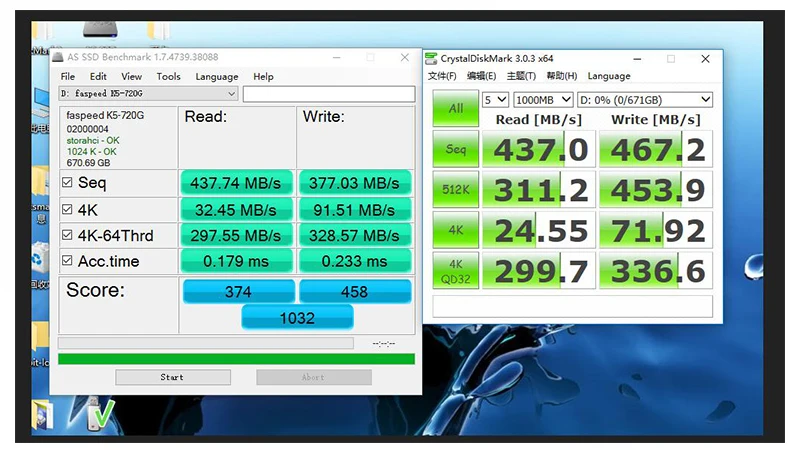
Task: Open the drive icon at top of desktop
Action: (101, 29)
